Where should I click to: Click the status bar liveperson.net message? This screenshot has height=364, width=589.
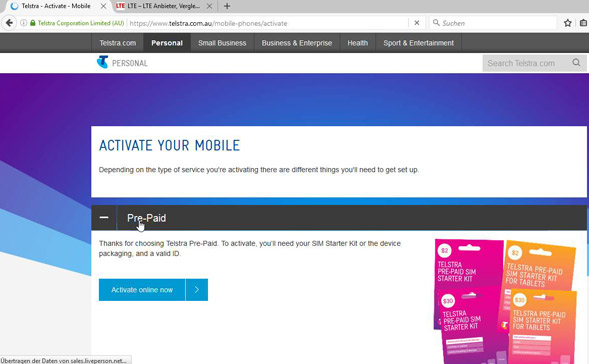click(x=64, y=361)
